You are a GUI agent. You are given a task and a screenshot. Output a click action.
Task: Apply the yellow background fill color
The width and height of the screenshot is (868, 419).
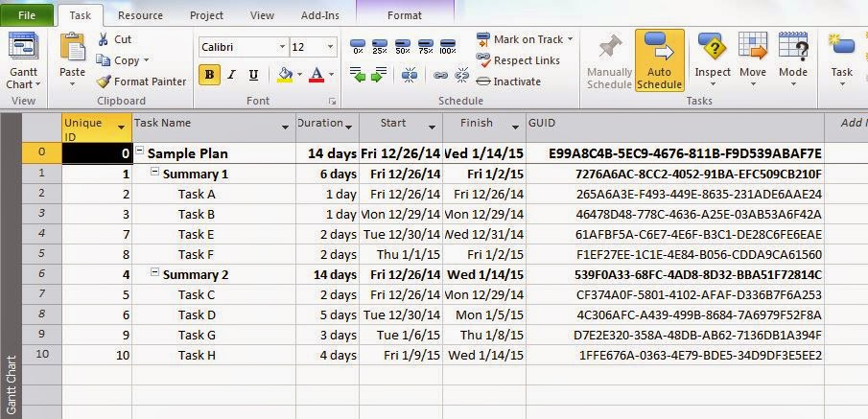point(285,75)
